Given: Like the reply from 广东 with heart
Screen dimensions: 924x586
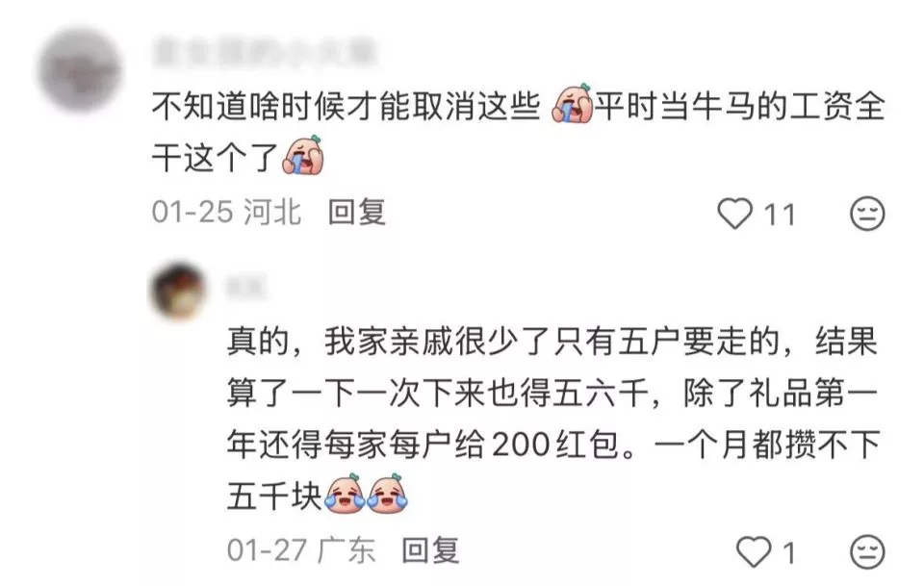Looking at the screenshot, I should (754, 552).
